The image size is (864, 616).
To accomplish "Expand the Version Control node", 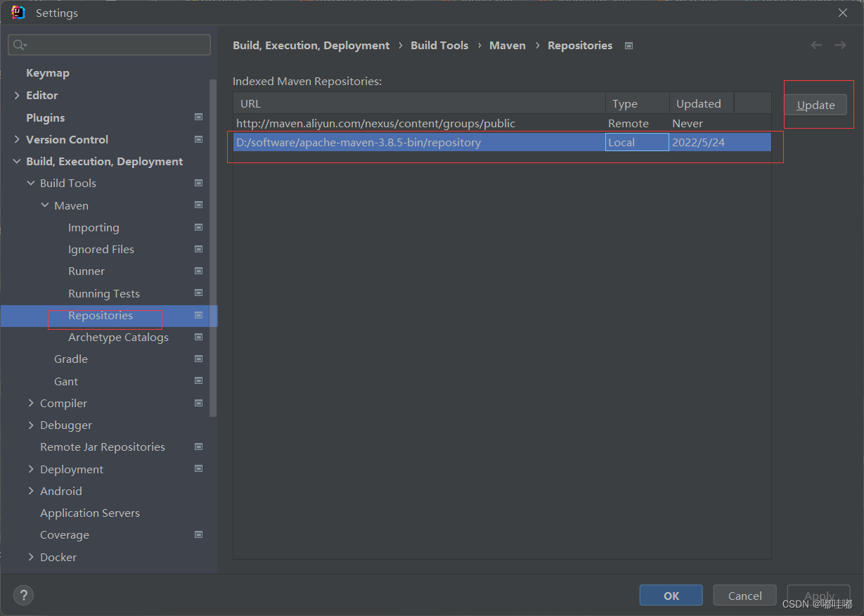I will point(17,139).
